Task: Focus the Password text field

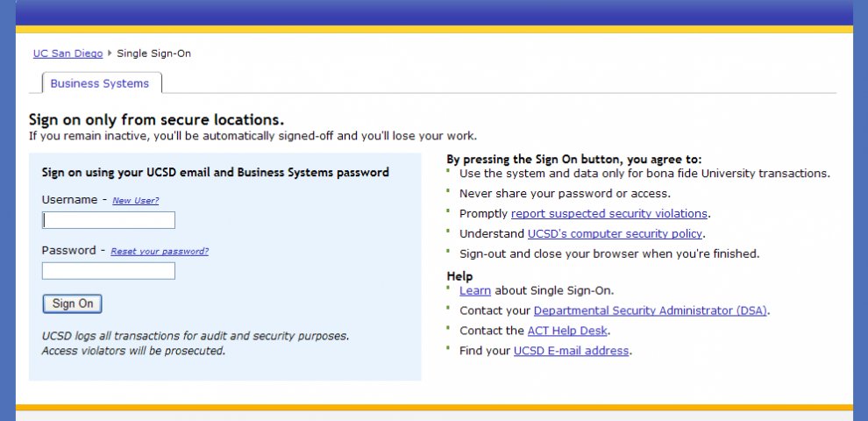Action: [x=109, y=271]
